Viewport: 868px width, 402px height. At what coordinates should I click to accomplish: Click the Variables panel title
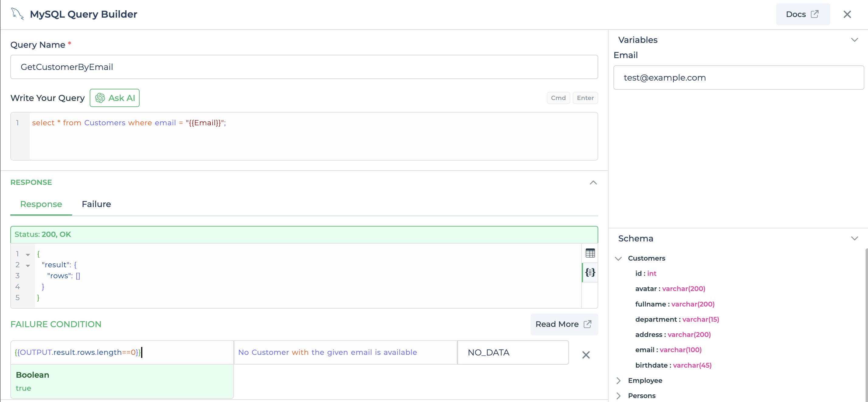(x=637, y=40)
